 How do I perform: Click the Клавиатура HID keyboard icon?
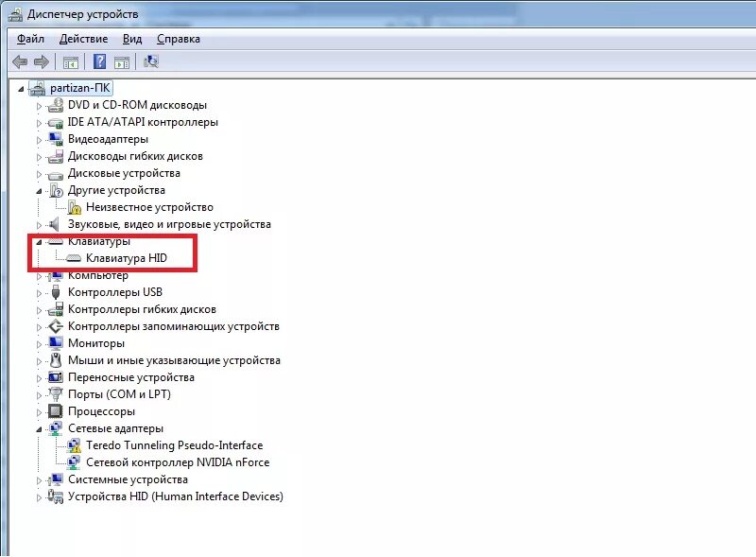[x=74, y=258]
